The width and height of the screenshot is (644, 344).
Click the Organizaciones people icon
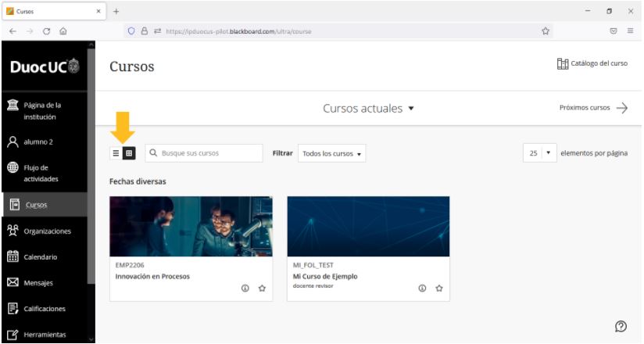point(13,231)
